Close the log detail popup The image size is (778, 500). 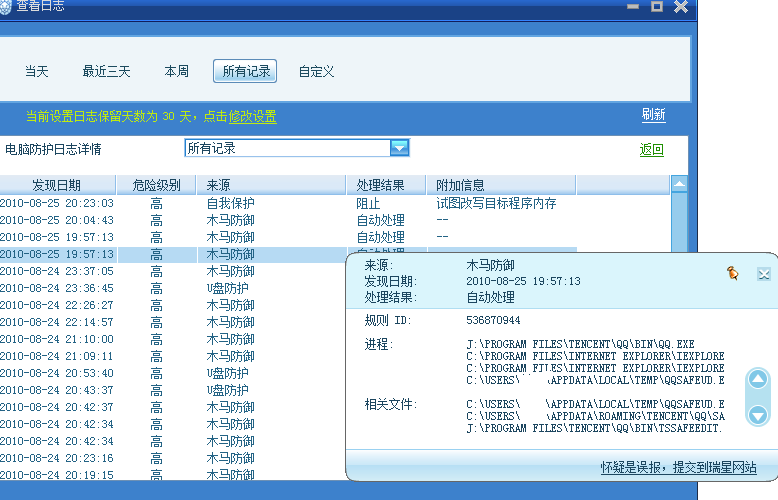(764, 274)
